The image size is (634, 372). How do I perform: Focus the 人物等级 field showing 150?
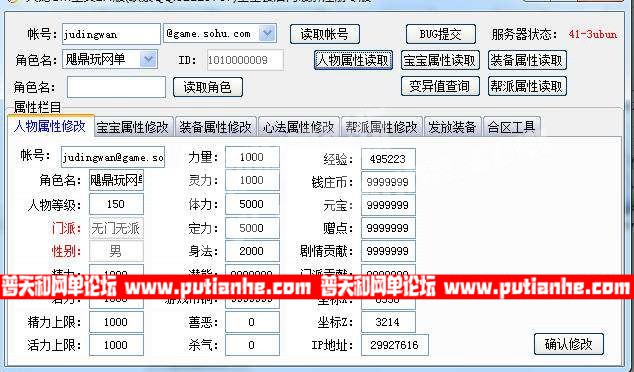coord(116,204)
